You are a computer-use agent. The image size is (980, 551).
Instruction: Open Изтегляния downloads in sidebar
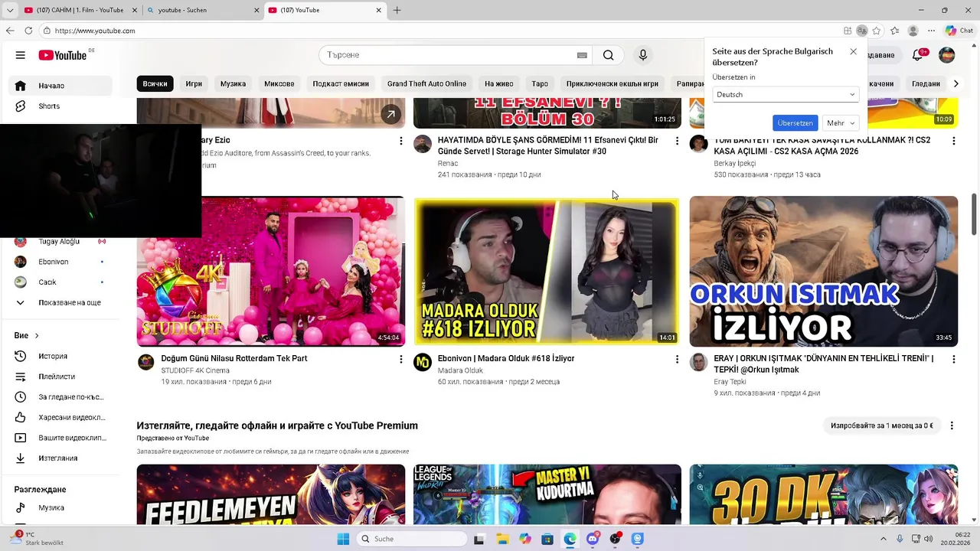pos(60,458)
